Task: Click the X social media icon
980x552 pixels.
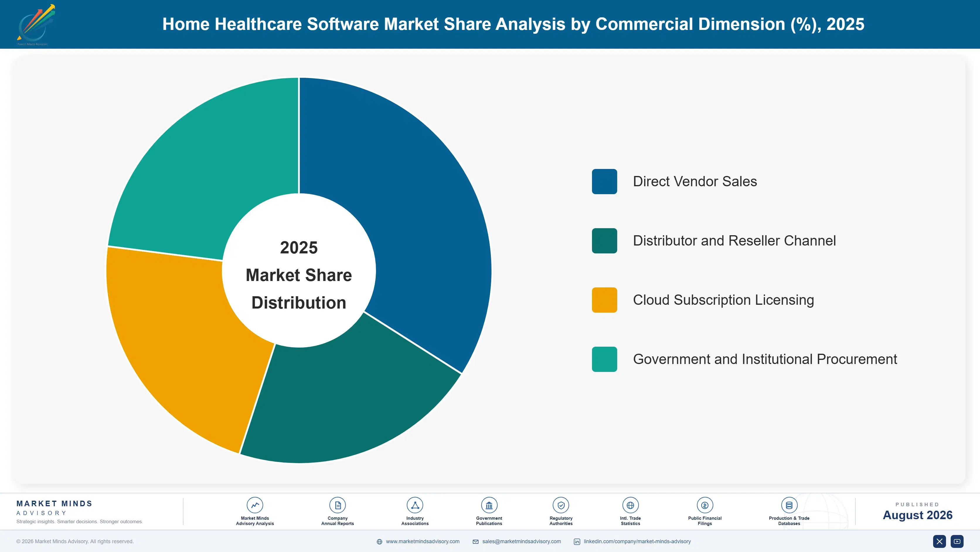Action: click(939, 541)
